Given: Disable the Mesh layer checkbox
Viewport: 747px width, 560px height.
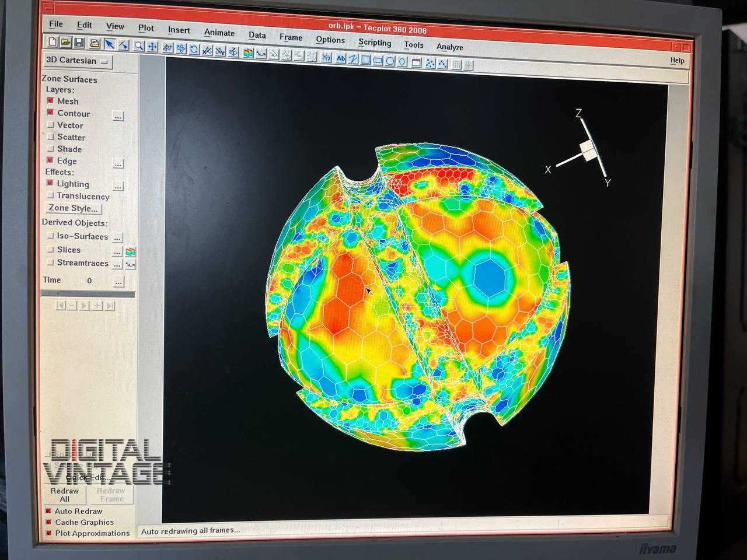Looking at the screenshot, I should tap(51, 101).
